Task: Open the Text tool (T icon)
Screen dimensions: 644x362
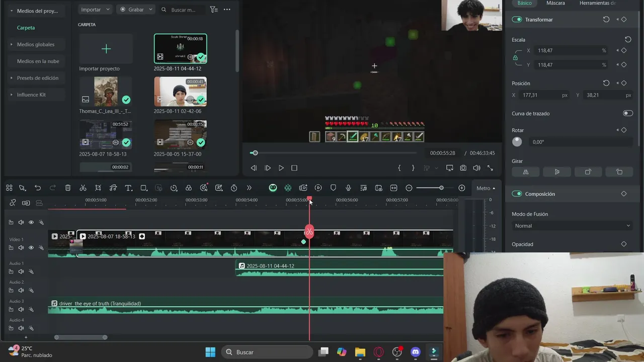Action: [x=128, y=188]
